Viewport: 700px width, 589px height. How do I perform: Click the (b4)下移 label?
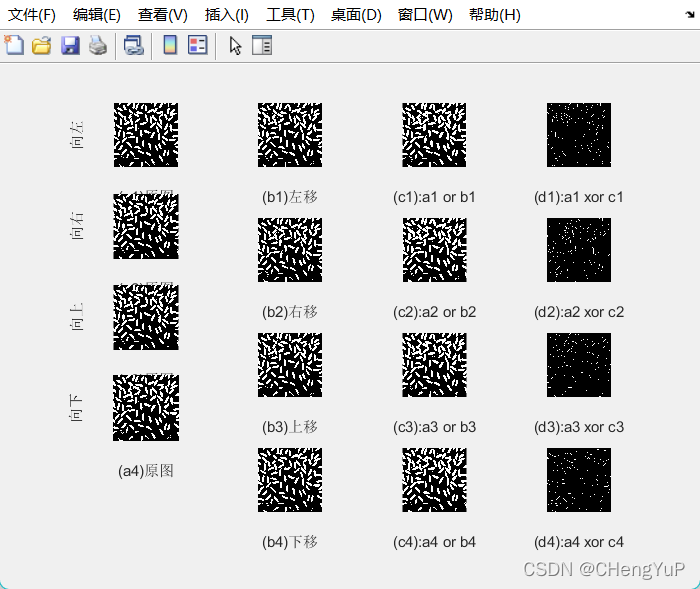coord(290,542)
